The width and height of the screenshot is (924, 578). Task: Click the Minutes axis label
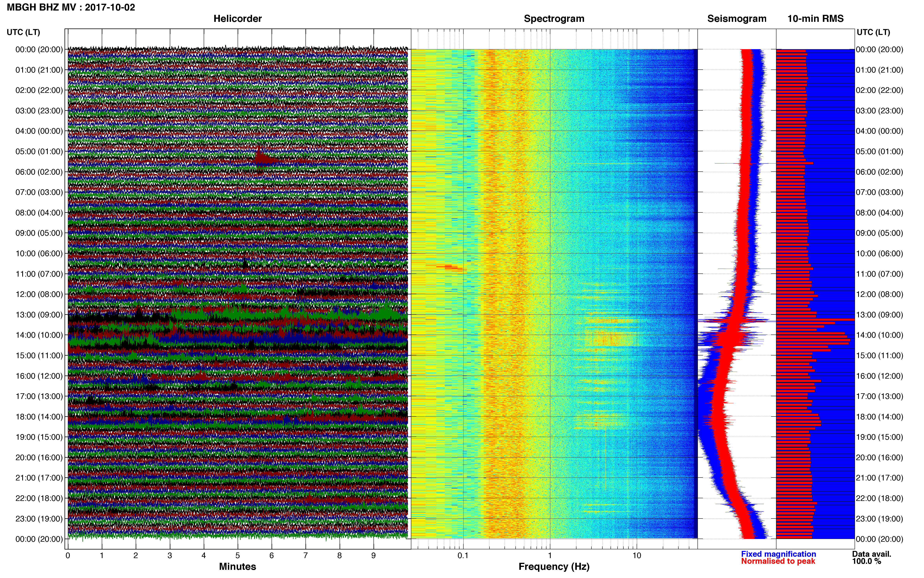click(x=238, y=566)
